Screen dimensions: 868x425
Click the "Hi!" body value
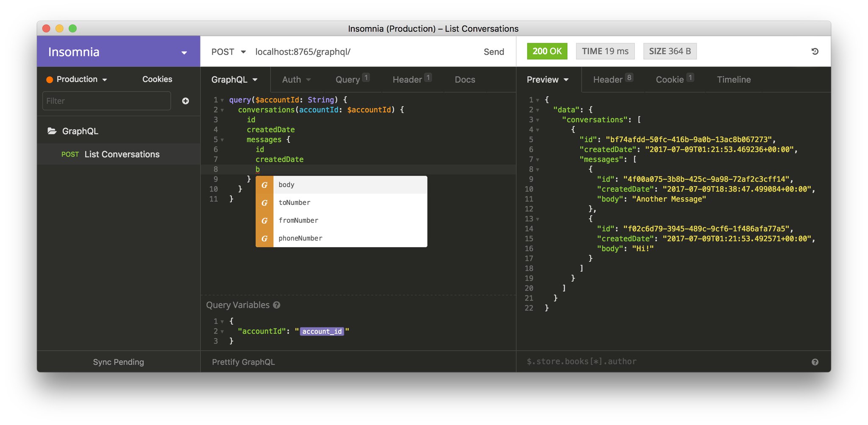pyautogui.click(x=643, y=249)
